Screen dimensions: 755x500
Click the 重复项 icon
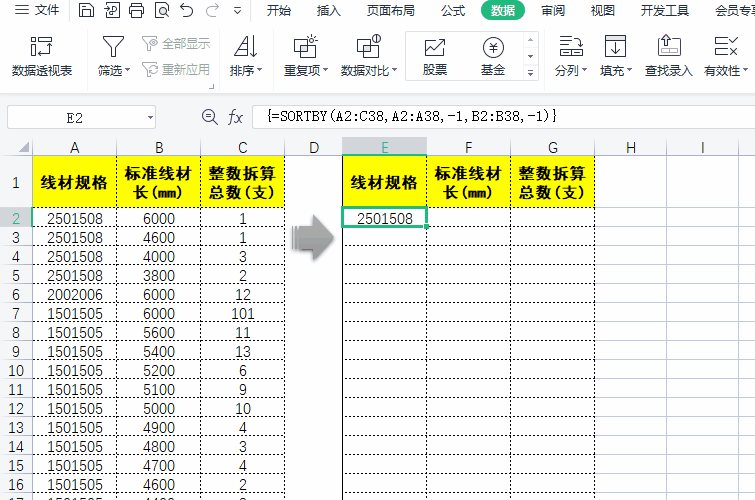(306, 47)
